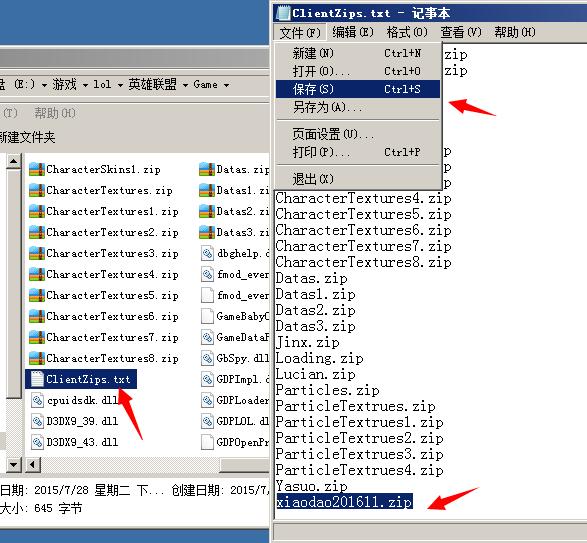Click the lol breadcrumb folder
Viewport: 587px width, 543px height.
click(x=102, y=85)
